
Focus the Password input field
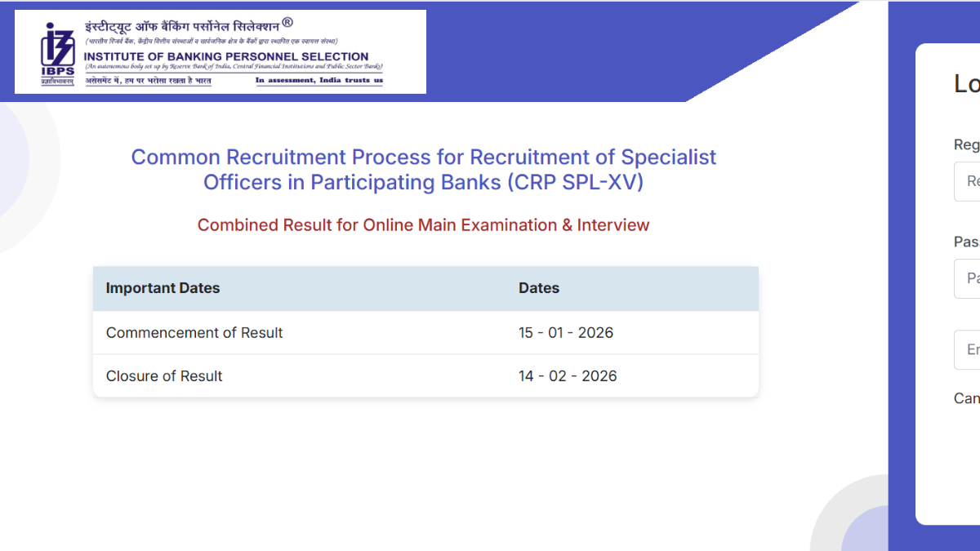[969, 278]
